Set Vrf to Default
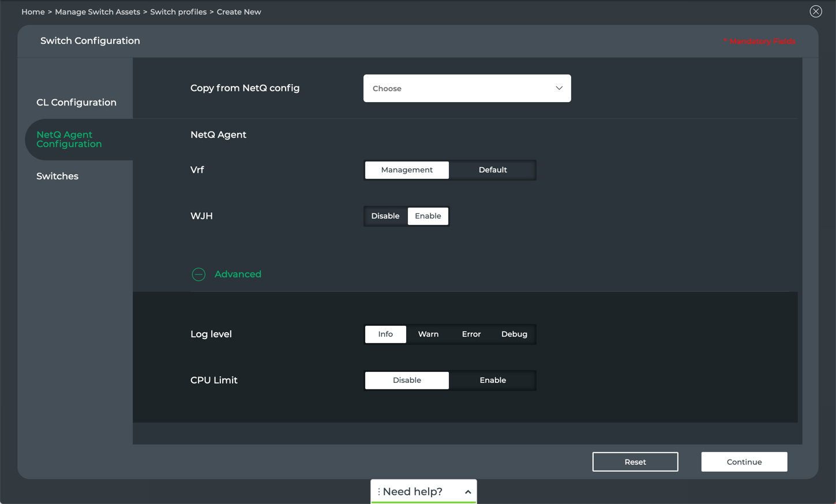The height and width of the screenshot is (504, 836). 493,170
